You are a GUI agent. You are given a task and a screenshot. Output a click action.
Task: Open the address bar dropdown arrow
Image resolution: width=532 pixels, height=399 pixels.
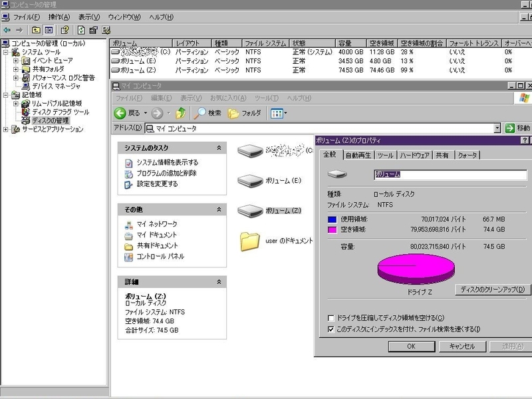click(497, 128)
